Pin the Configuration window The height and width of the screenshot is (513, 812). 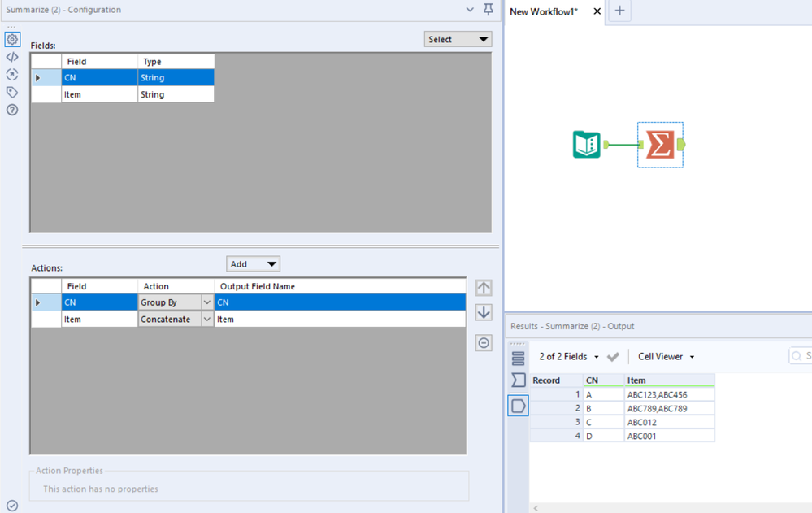click(x=489, y=9)
